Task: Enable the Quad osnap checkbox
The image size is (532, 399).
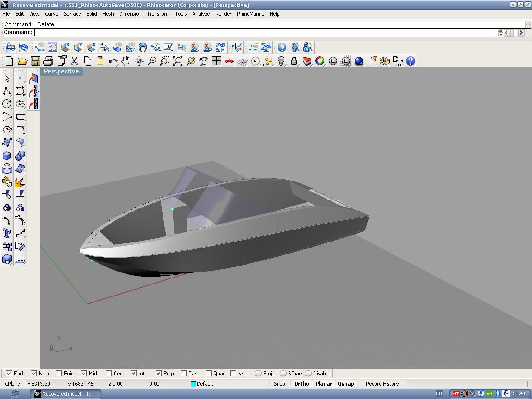Action: click(208, 373)
